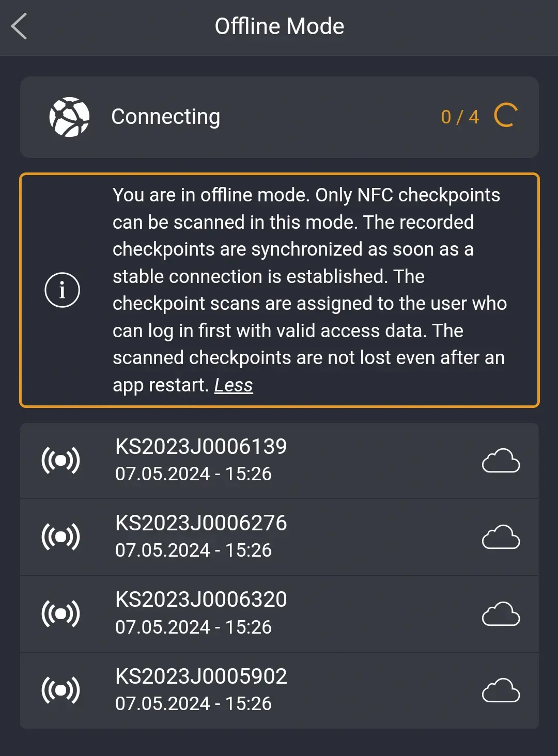
Task: Click the spinning sync progress indicator
Action: point(505,116)
